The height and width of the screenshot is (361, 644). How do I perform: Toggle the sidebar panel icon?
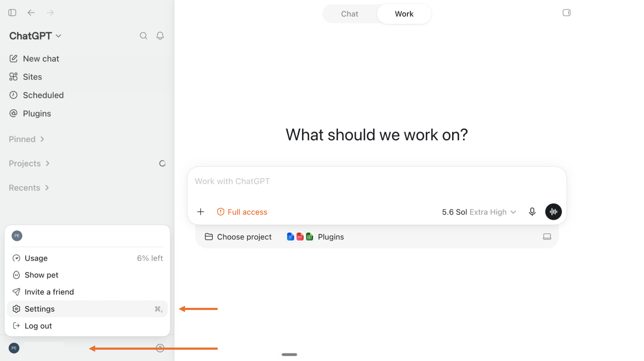pyautogui.click(x=12, y=13)
